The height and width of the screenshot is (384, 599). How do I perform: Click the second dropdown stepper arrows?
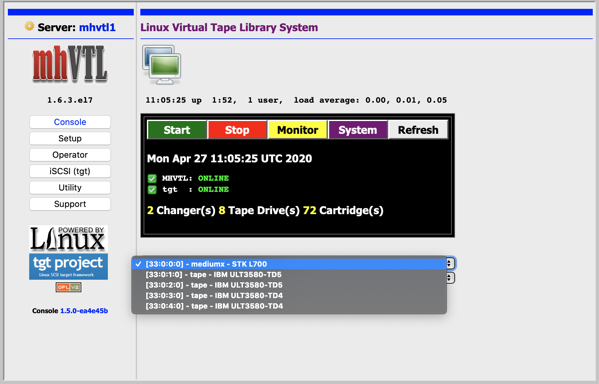(x=450, y=278)
